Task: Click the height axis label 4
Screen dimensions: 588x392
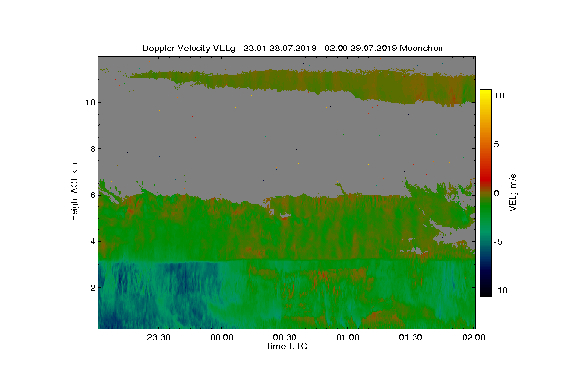Action: click(x=92, y=241)
